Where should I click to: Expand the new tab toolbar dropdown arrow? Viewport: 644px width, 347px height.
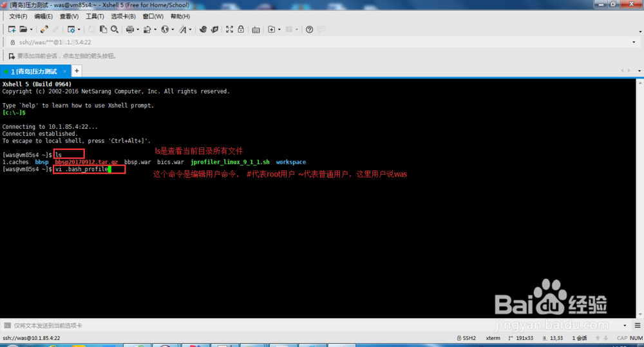coord(279,30)
